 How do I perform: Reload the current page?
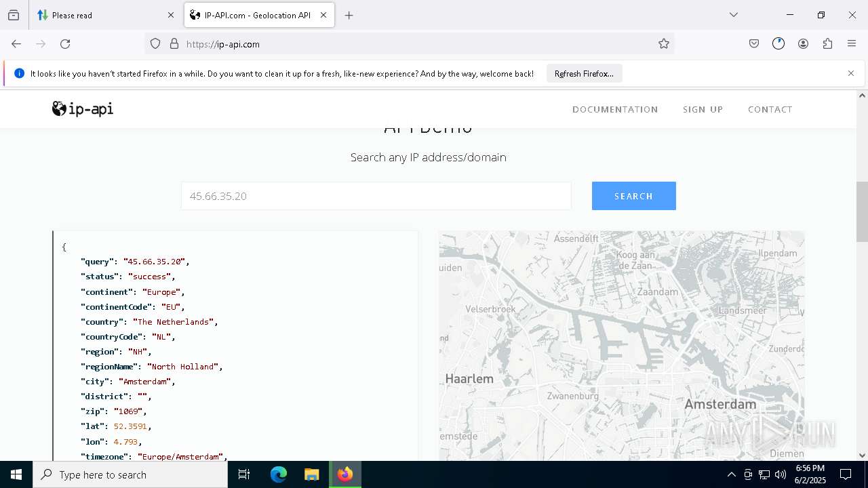tap(65, 44)
